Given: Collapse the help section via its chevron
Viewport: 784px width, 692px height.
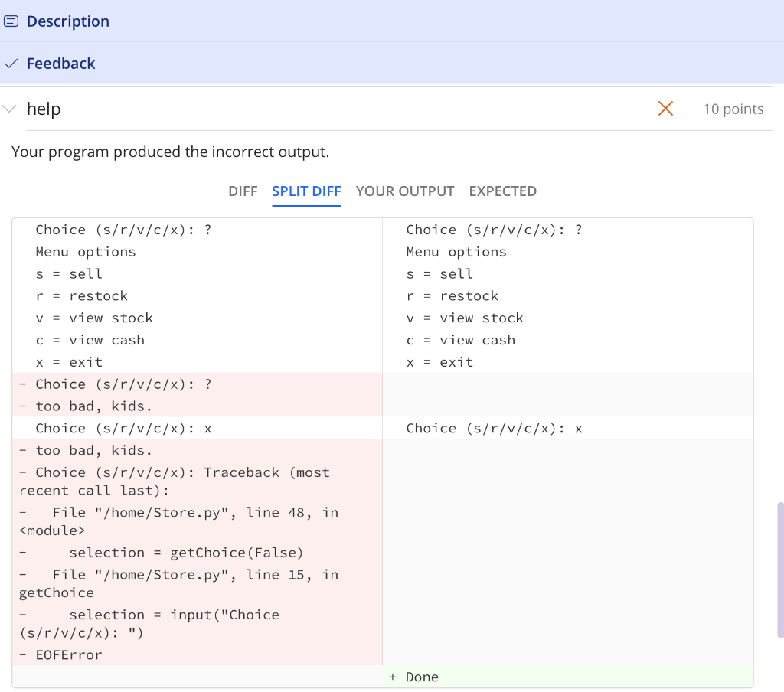Looking at the screenshot, I should 9,107.
